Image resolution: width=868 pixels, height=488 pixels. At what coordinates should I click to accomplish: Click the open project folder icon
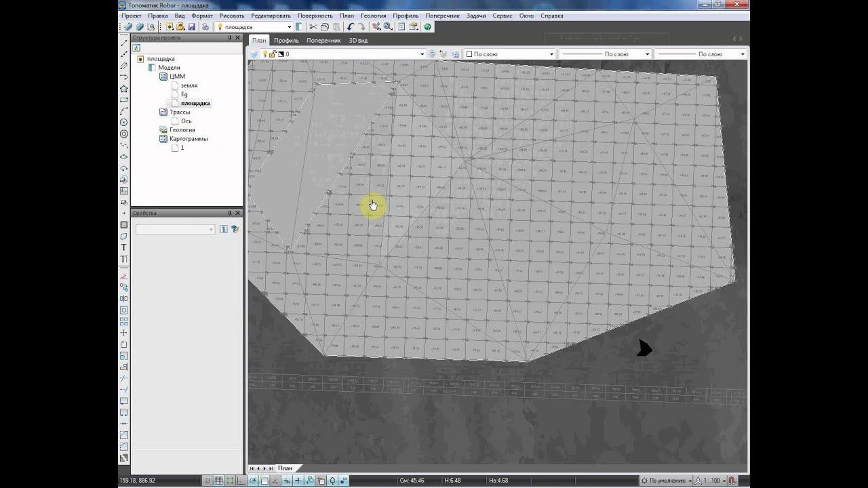[x=180, y=27]
